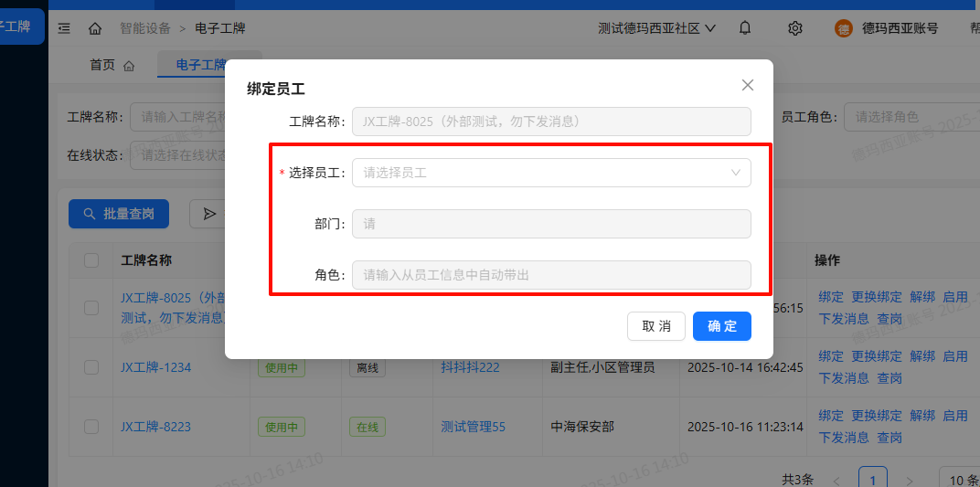980x487 pixels.
Task: Select pagination page 1
Action: [873, 478]
